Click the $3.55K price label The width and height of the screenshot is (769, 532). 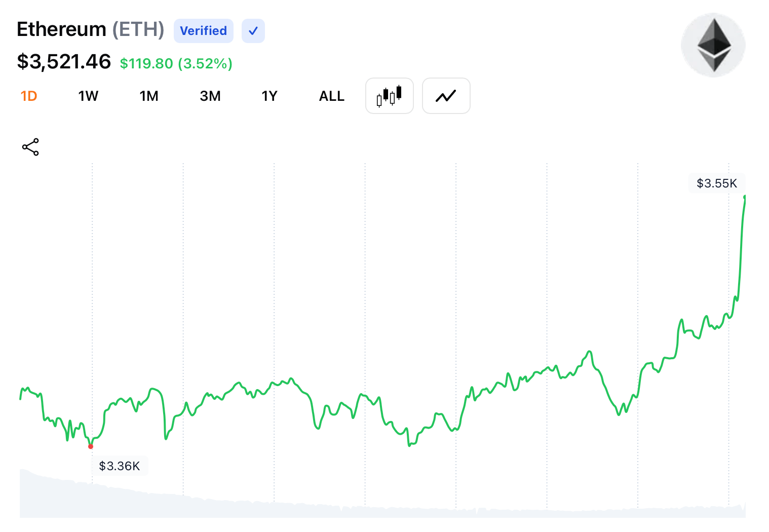point(717,183)
